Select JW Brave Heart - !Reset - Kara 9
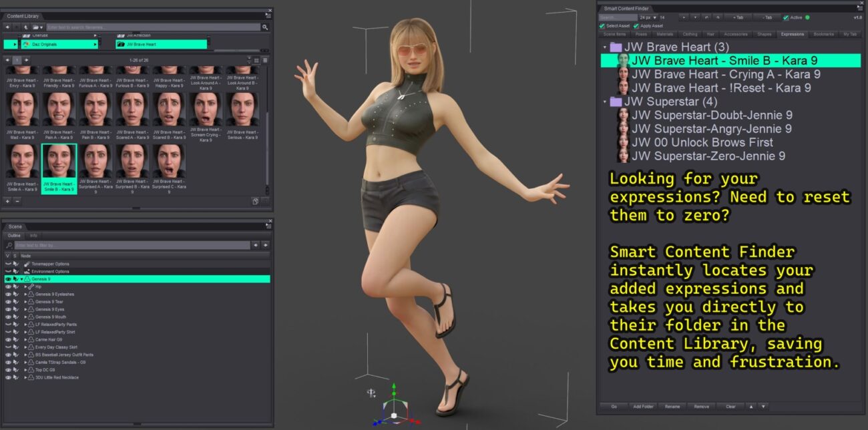The image size is (868, 430). [x=721, y=88]
